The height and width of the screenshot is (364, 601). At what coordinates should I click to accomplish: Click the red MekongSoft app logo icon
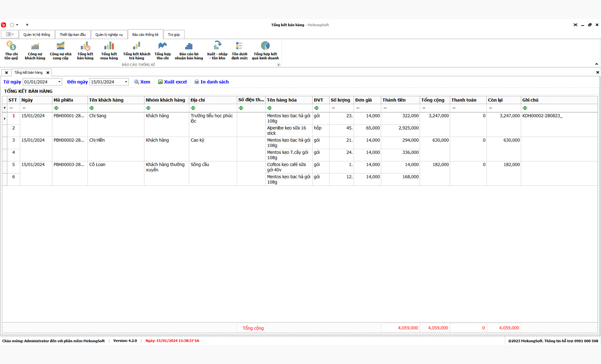(4, 25)
